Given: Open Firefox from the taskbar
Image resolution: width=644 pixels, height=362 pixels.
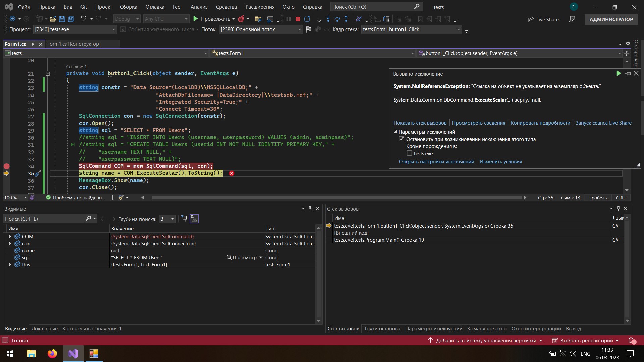Looking at the screenshot, I should click(x=52, y=354).
